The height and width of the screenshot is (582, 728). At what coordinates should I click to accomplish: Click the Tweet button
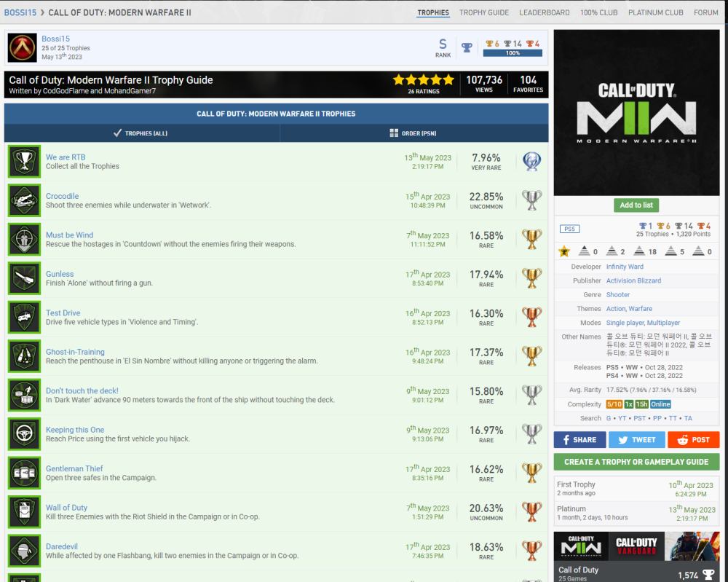pos(636,440)
